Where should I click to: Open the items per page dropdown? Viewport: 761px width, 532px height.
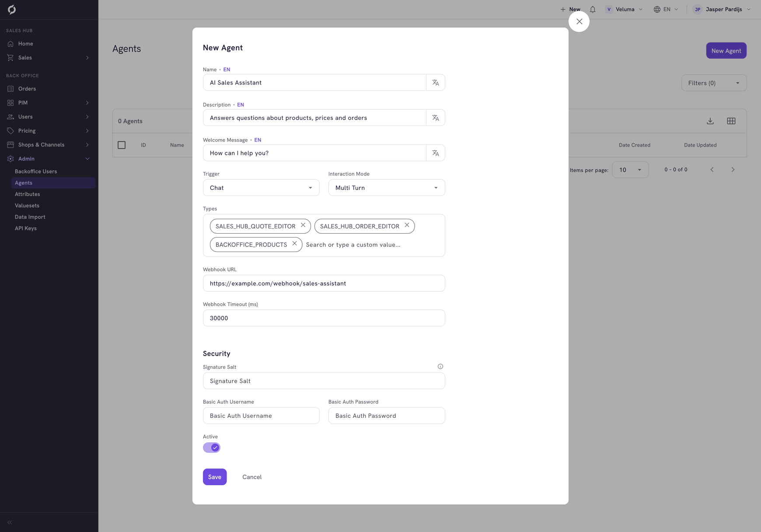[630, 170]
